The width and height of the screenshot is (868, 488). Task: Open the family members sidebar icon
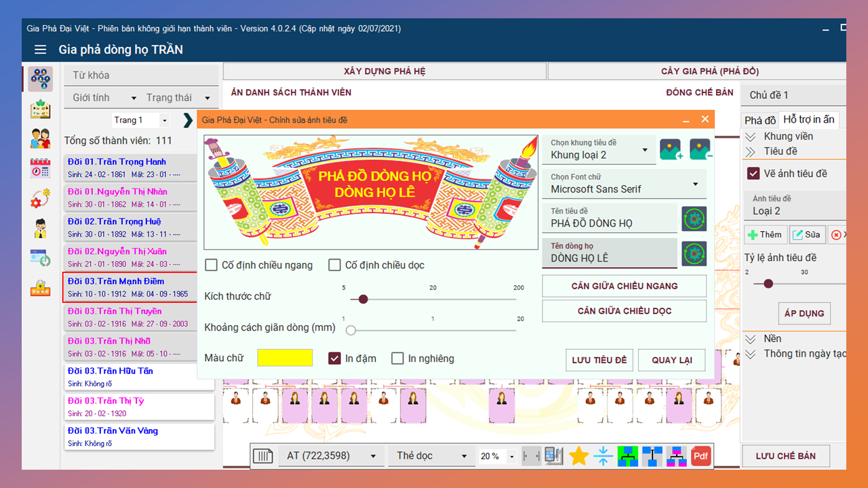point(41,138)
